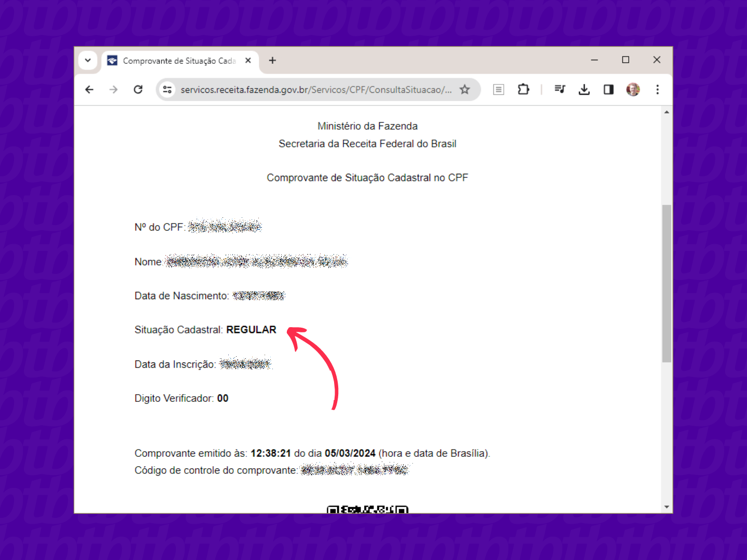Click the scrollbar down arrow
Image resolution: width=747 pixels, height=560 pixels.
[x=667, y=507]
